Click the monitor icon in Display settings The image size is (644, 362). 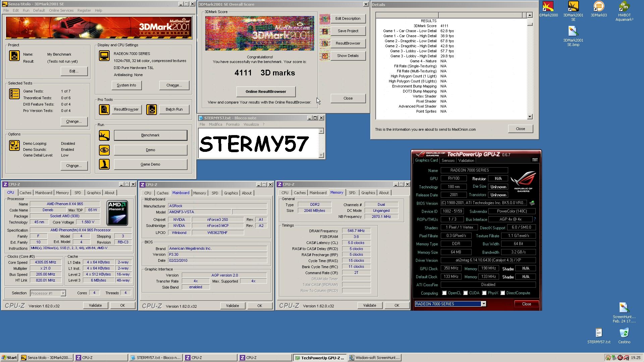[x=104, y=56]
